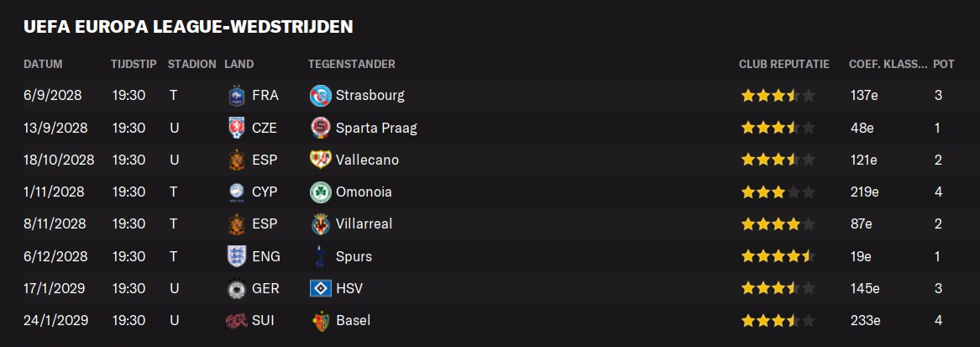Click the England flag badge
Viewport: 980px width, 347px height.
(237, 256)
